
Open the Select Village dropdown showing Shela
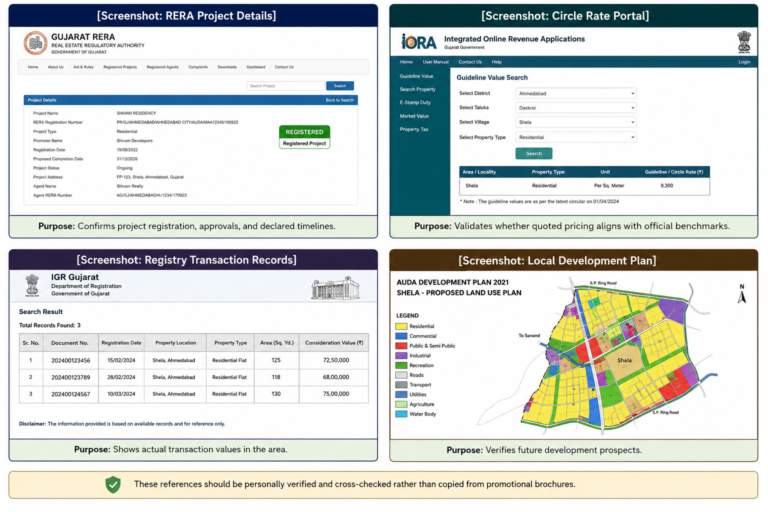pos(576,122)
